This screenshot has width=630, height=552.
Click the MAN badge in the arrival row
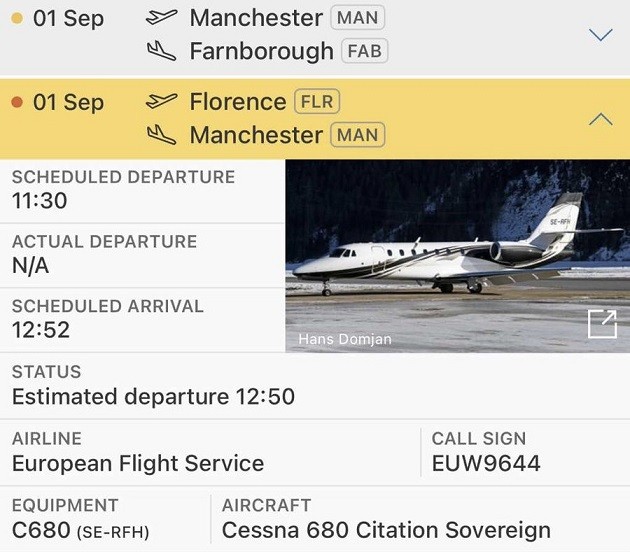point(357,134)
